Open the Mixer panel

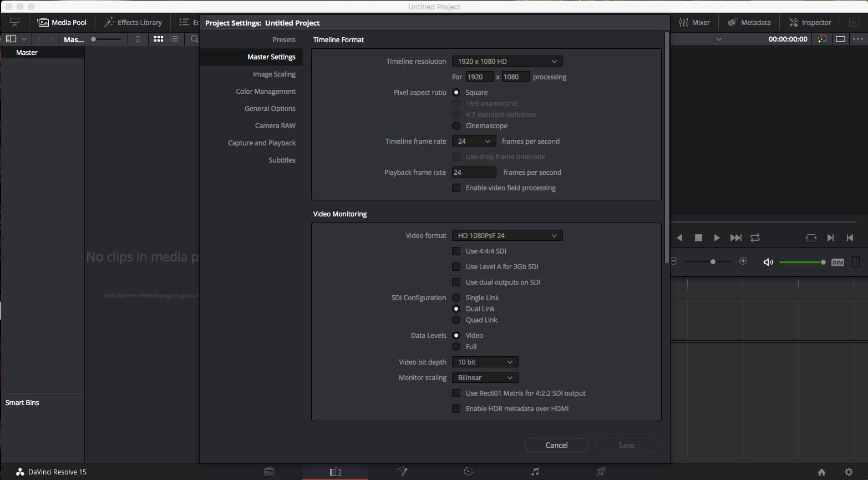click(x=694, y=22)
